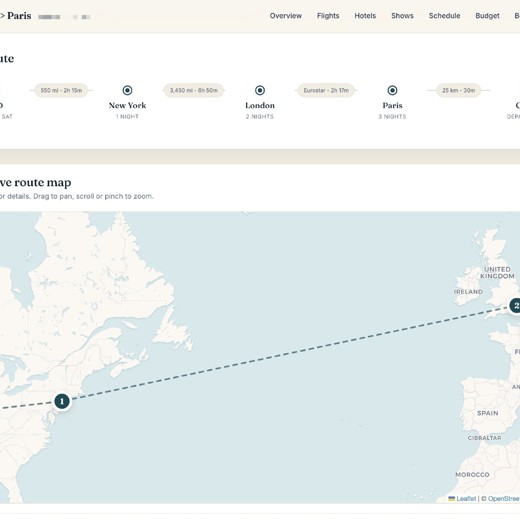520x520 pixels.
Task: Click the 'SPAIN' map label
Action: coord(488,413)
